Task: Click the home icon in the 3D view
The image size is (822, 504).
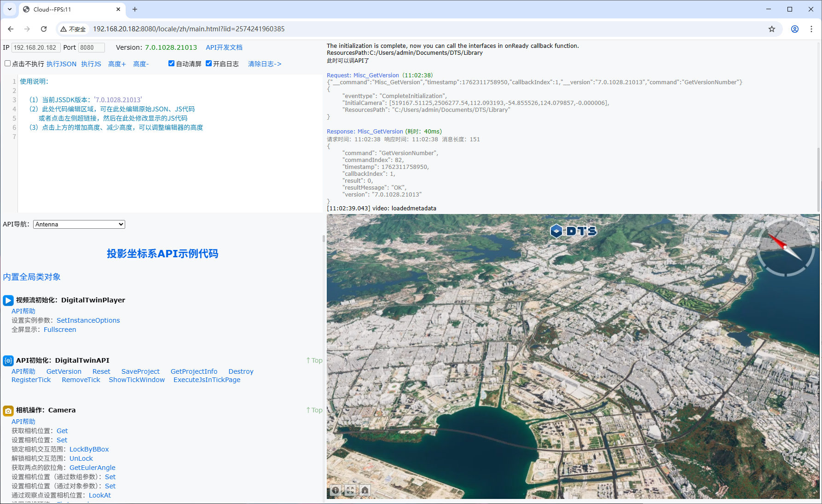Action: click(365, 490)
